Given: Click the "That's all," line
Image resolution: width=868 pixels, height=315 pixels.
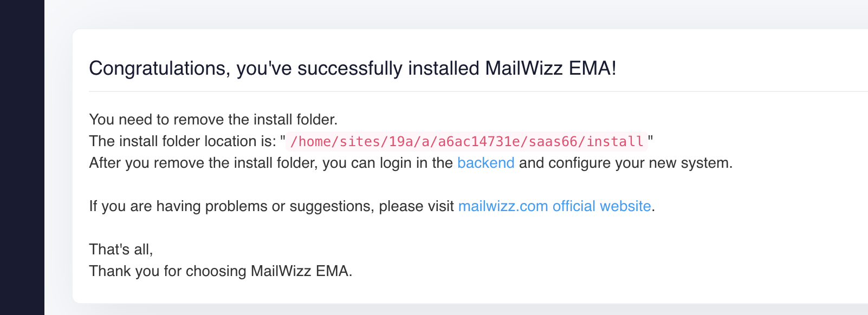Looking at the screenshot, I should [x=121, y=250].
